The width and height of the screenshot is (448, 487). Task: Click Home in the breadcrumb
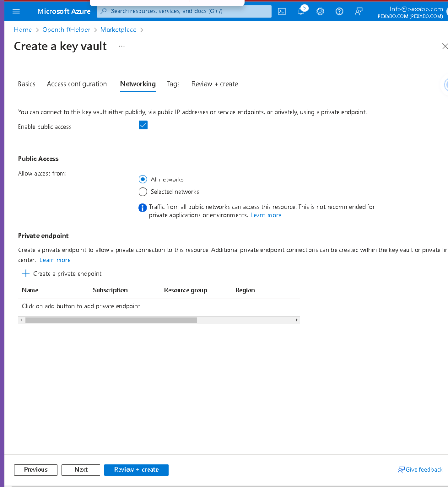(23, 30)
